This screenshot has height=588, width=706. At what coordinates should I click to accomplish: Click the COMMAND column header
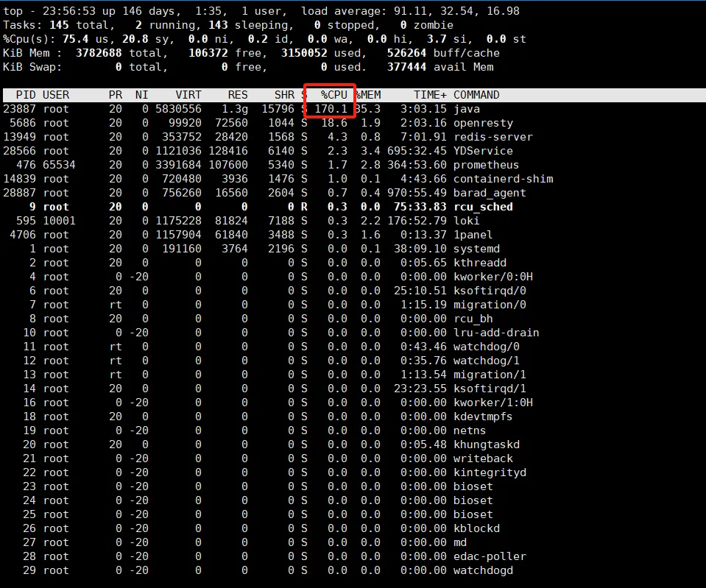point(476,95)
